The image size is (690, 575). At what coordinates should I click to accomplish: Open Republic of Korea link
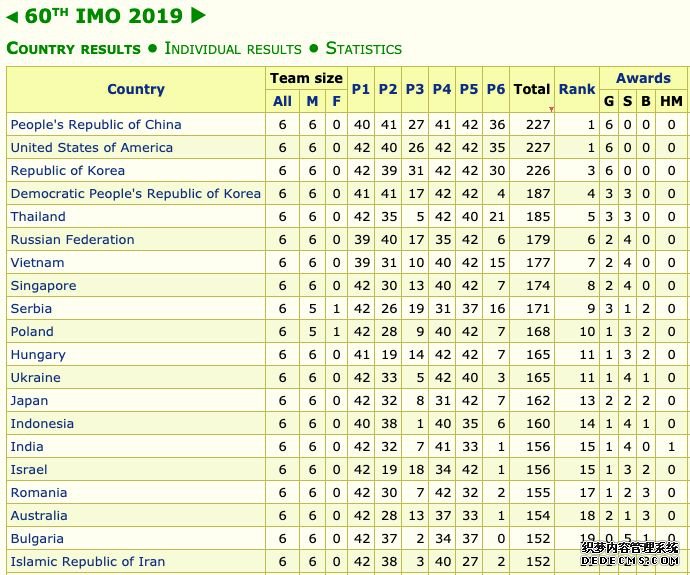68,171
